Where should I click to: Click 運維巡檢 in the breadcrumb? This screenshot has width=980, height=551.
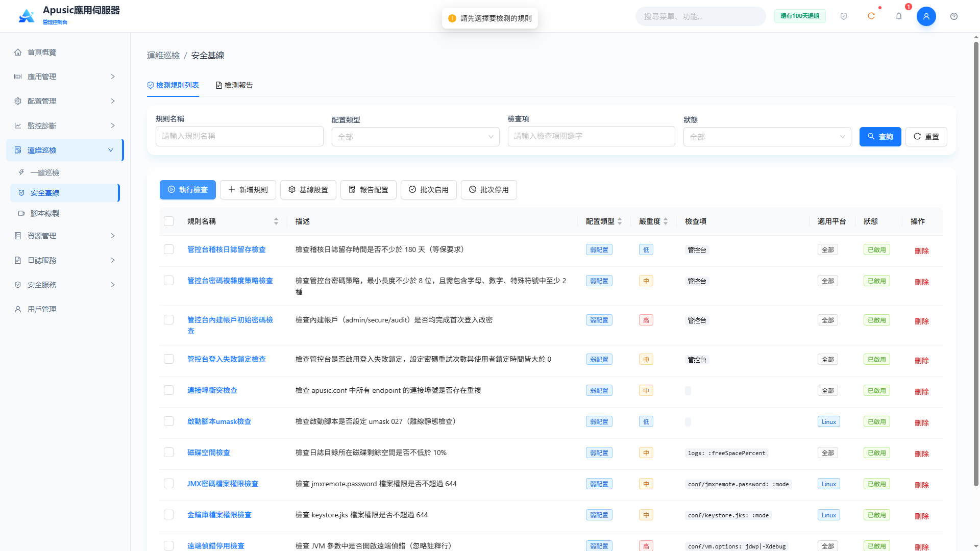pos(163,55)
